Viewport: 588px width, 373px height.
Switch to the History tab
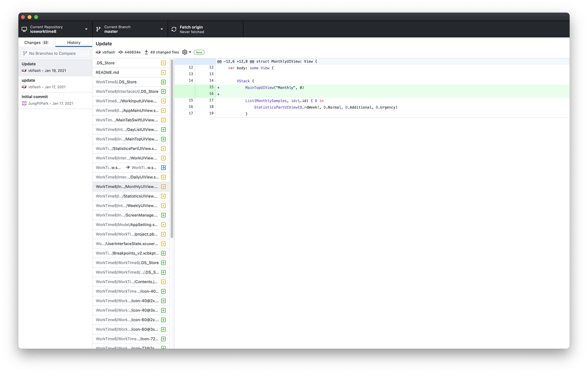tap(73, 43)
